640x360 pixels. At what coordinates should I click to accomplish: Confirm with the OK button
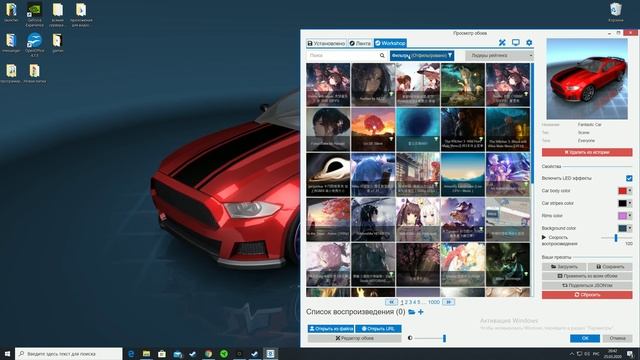point(585,338)
